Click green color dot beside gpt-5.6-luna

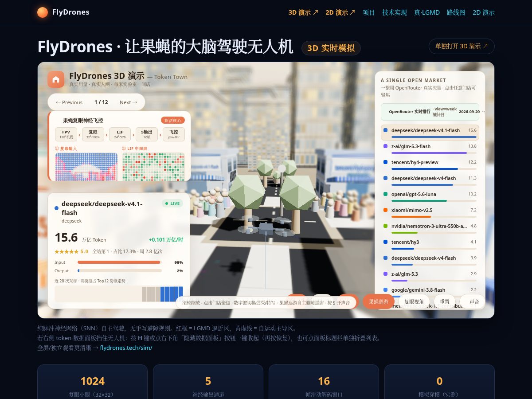(385, 194)
